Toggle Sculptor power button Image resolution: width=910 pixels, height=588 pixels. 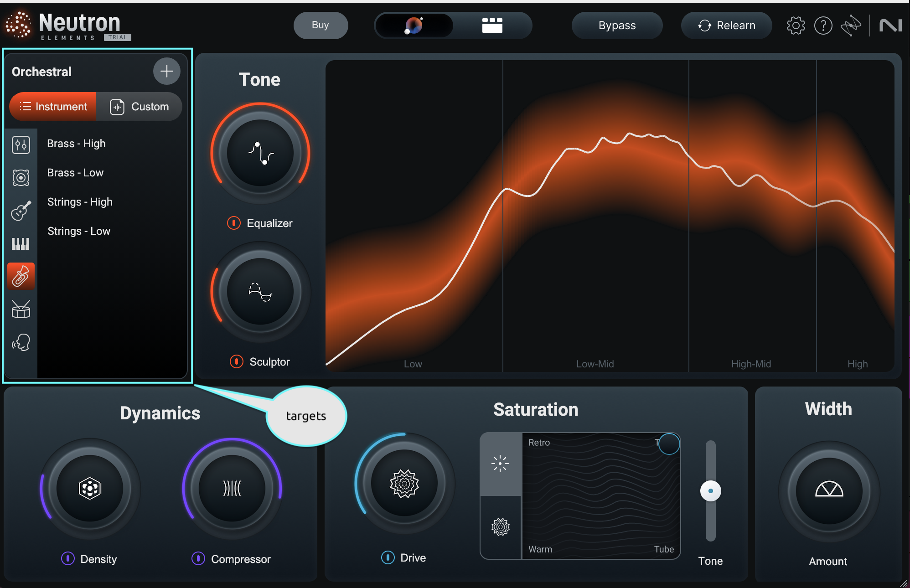pos(237,361)
